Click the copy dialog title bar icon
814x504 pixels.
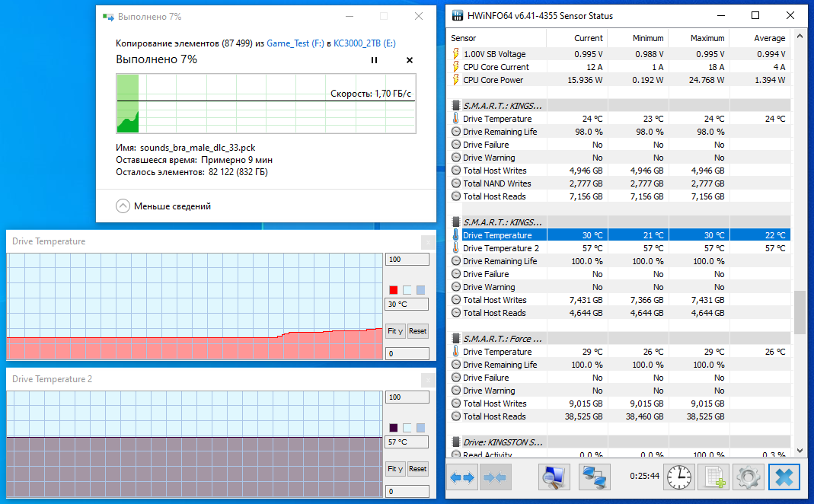pos(108,17)
